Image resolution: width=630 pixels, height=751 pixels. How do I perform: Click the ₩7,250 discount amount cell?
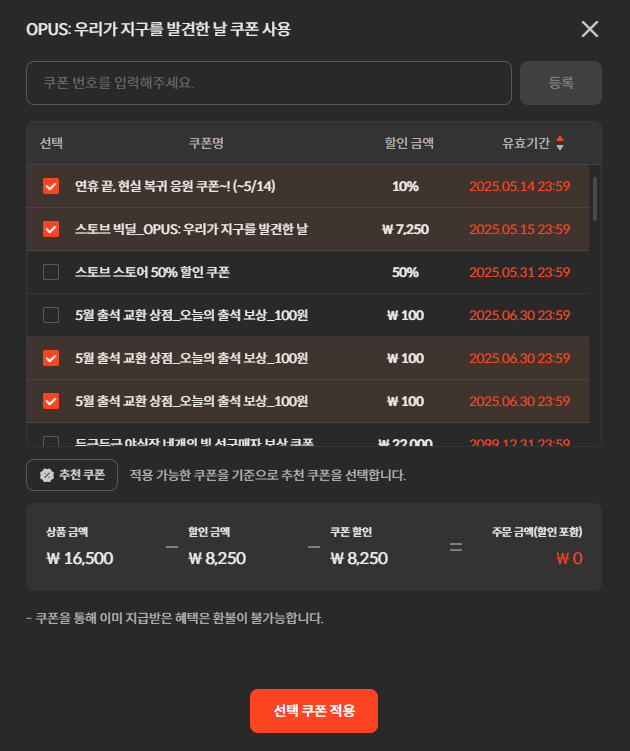point(405,229)
